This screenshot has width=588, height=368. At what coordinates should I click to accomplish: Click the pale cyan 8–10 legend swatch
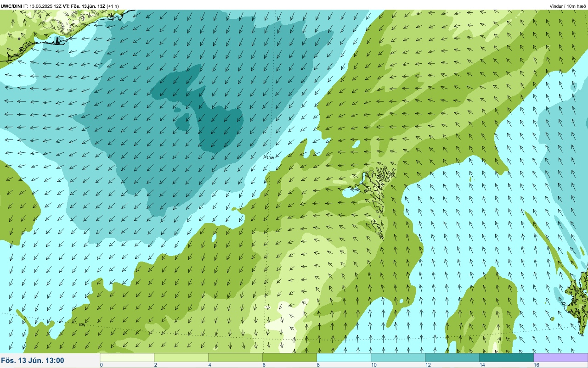344,357
